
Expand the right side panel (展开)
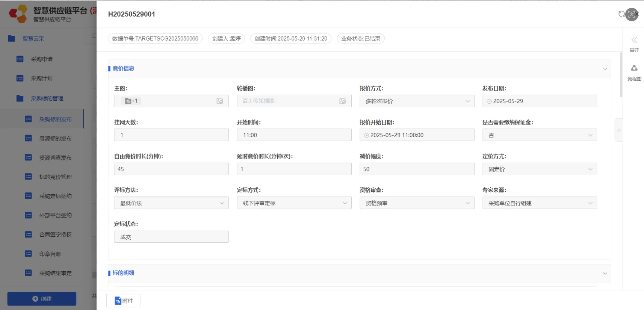click(634, 44)
